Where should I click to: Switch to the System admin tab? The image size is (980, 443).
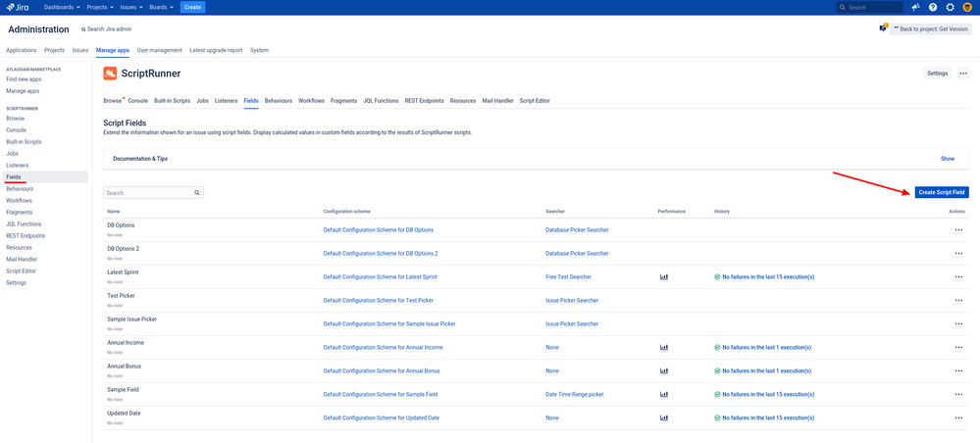point(259,50)
